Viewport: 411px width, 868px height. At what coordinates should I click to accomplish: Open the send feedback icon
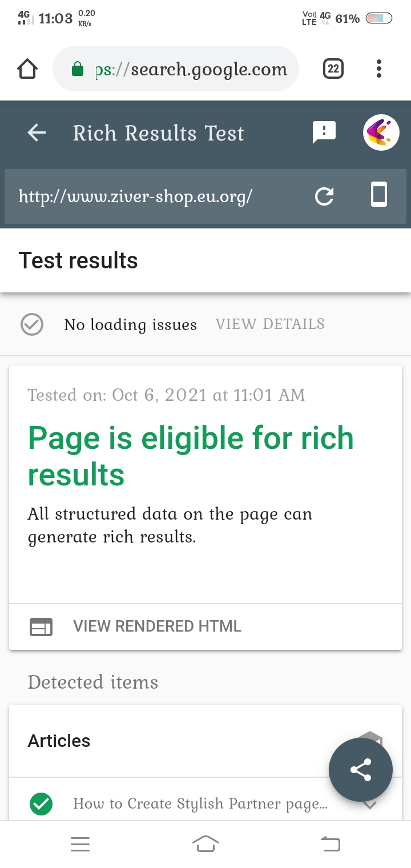tap(324, 132)
